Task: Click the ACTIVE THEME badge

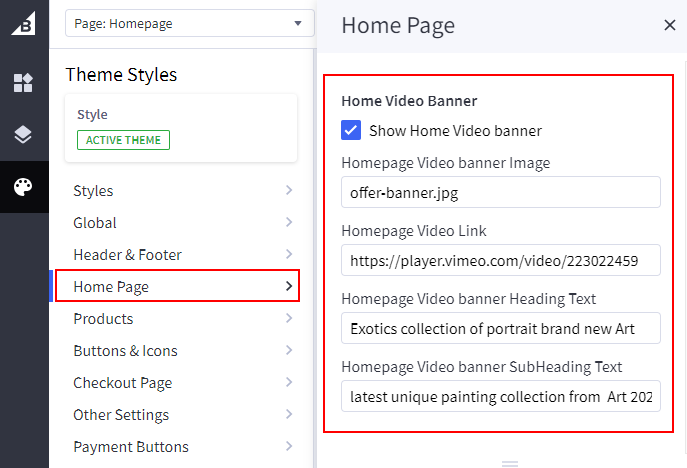Action: point(123,140)
